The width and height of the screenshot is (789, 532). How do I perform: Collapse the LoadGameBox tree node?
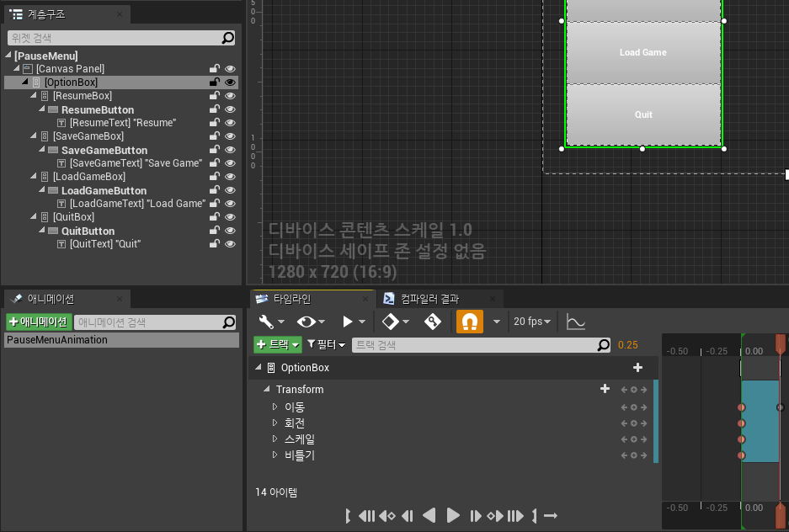click(x=33, y=175)
